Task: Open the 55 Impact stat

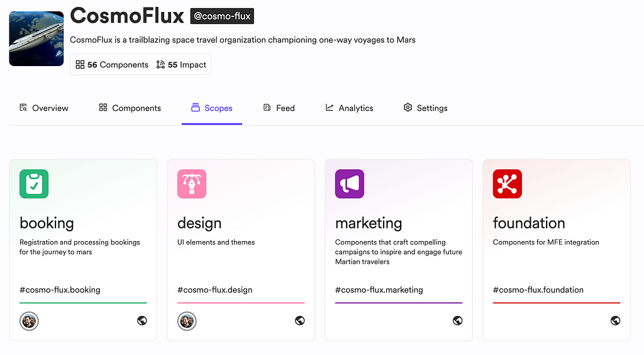Action: coord(181,64)
